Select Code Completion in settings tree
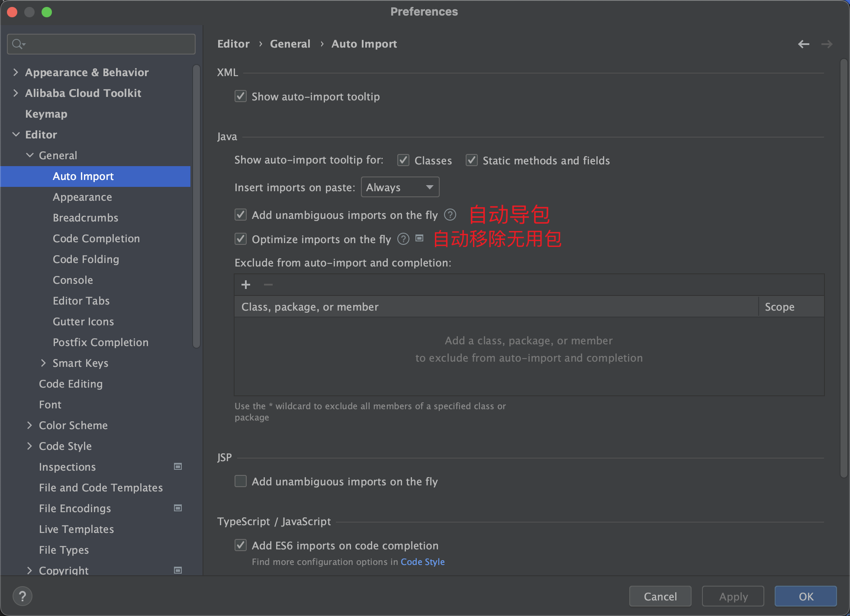 click(x=96, y=238)
